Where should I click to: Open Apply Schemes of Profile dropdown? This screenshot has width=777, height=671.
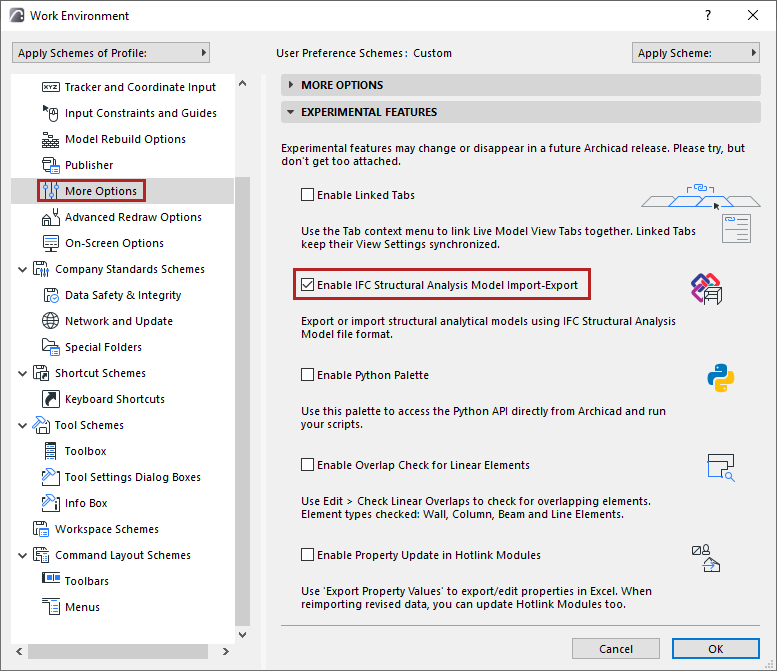point(111,53)
